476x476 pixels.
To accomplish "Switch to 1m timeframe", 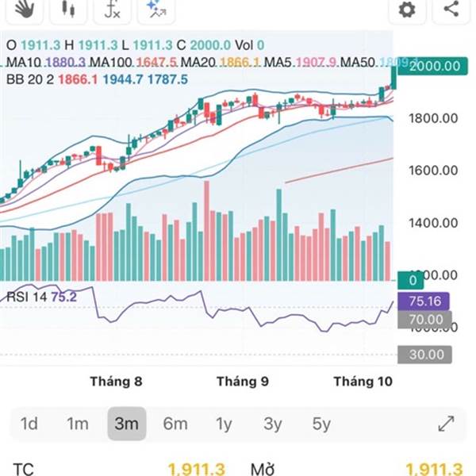I will [x=78, y=424].
